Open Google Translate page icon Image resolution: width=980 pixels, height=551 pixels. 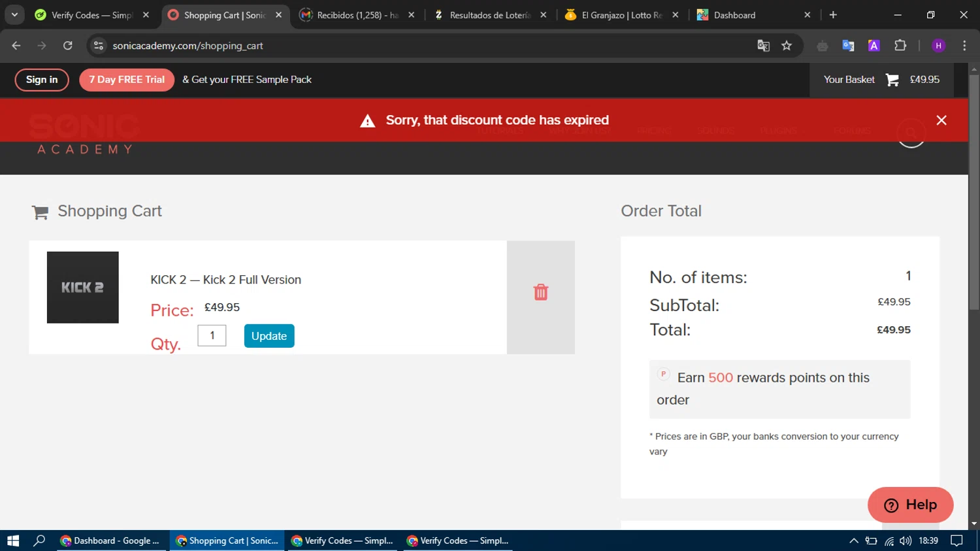pyautogui.click(x=763, y=46)
